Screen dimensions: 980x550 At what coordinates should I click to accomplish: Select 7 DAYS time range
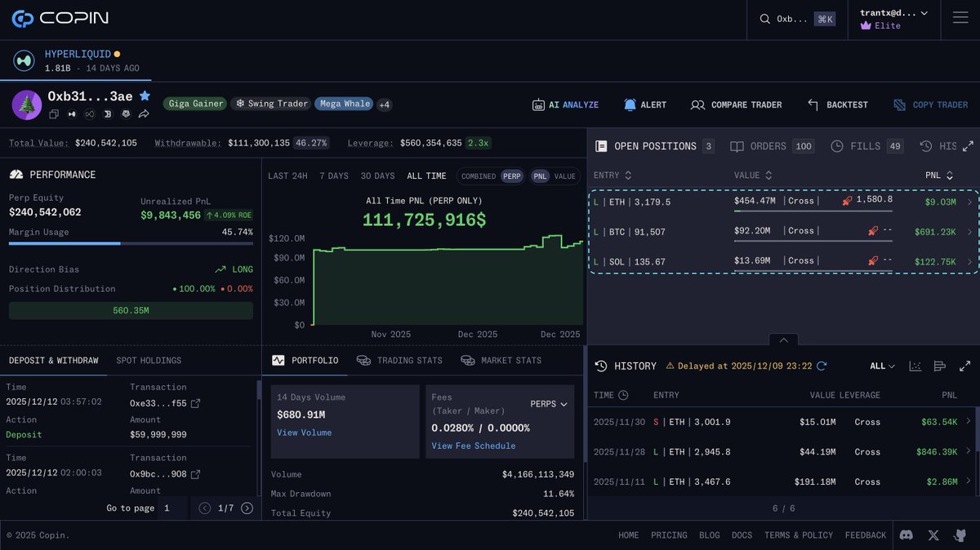coord(334,176)
